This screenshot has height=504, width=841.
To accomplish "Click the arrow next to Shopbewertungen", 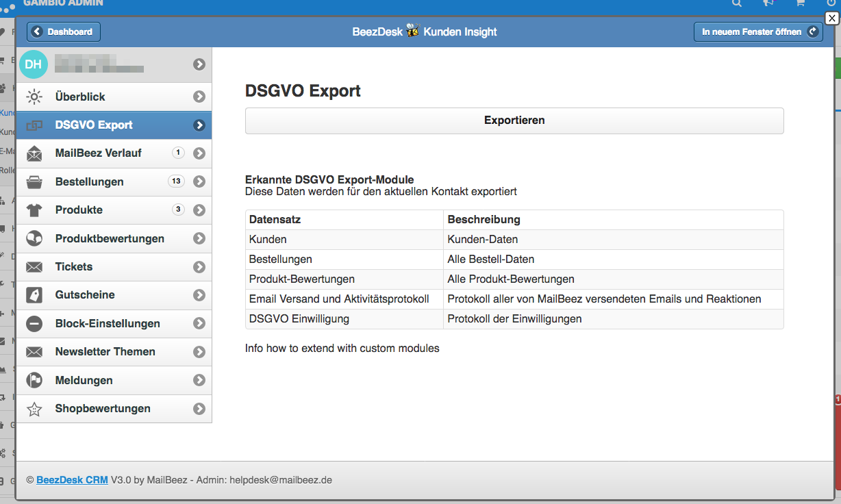I will pos(199,409).
